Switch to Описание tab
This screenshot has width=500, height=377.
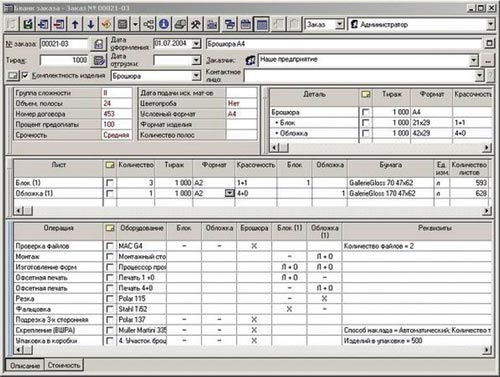[x=24, y=366]
